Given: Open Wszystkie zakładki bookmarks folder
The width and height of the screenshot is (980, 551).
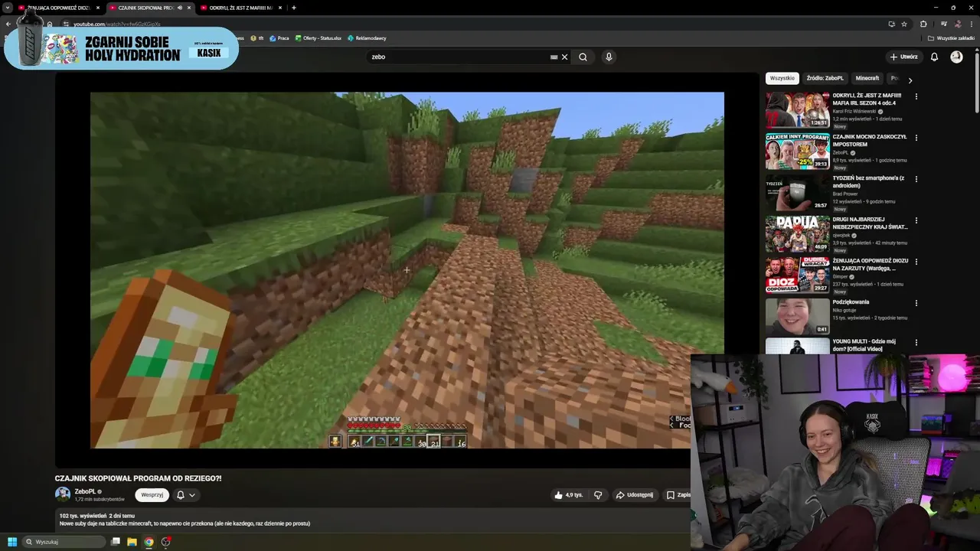Looking at the screenshot, I should (x=952, y=38).
